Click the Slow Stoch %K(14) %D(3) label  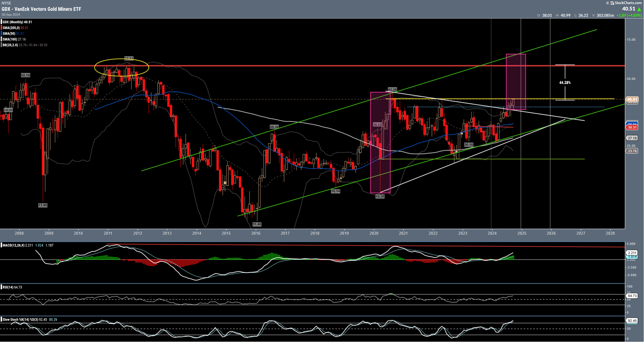pos(20,320)
